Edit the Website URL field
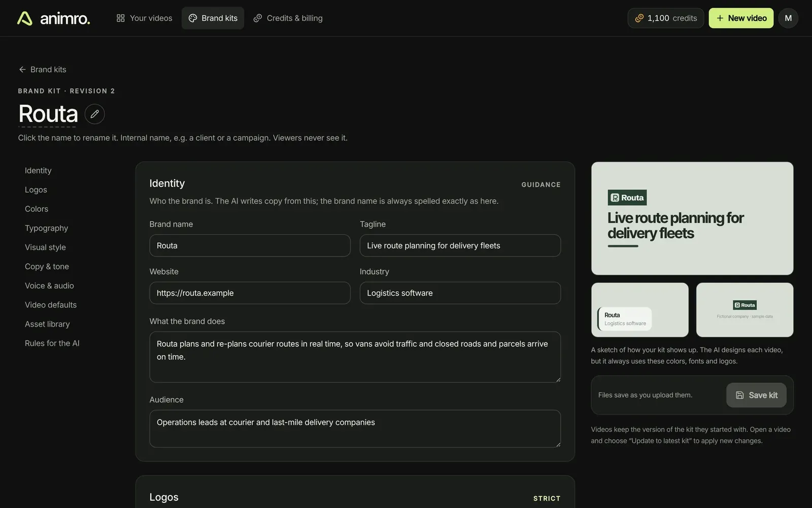Image resolution: width=812 pixels, height=508 pixels. pos(250,293)
